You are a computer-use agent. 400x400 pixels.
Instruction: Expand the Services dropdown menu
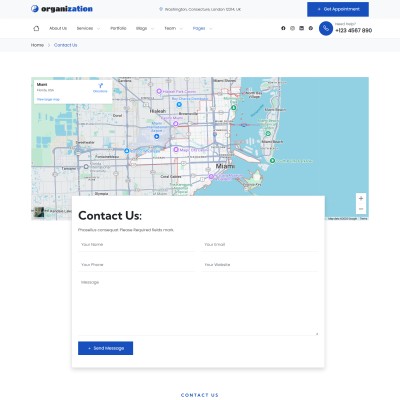point(88,28)
